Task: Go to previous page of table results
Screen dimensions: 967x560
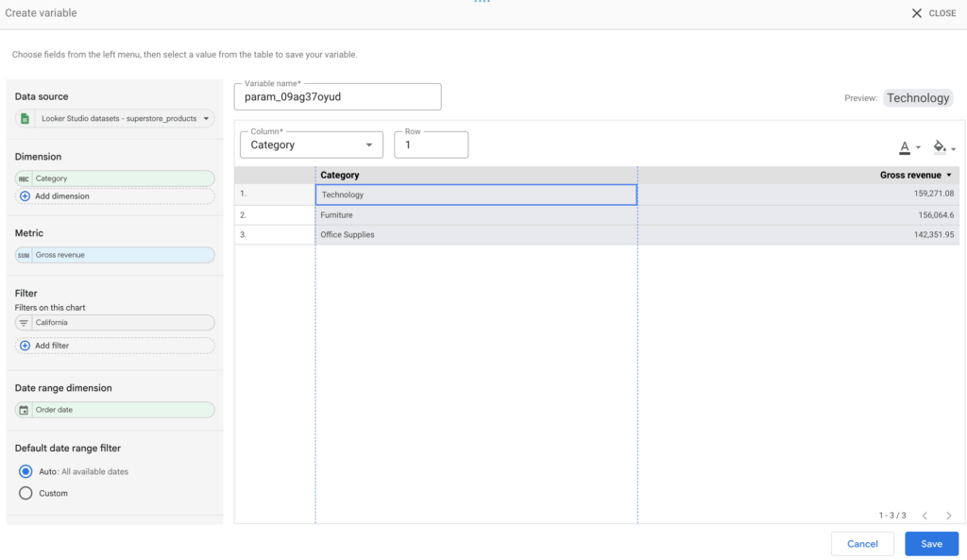Action: (x=925, y=516)
